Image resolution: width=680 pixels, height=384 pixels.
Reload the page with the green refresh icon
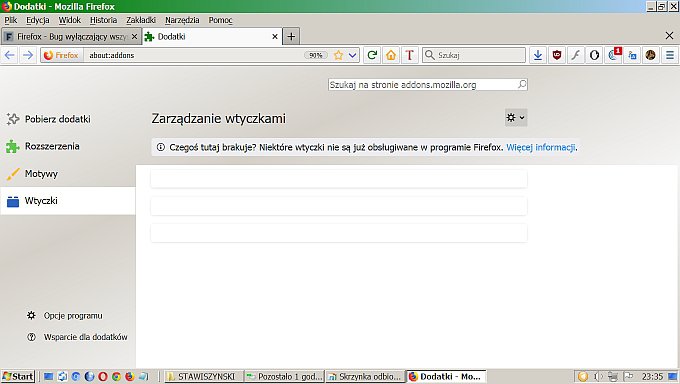(x=372, y=55)
